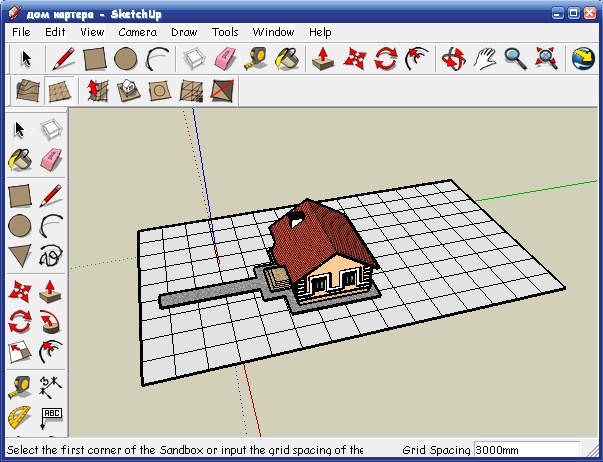The width and height of the screenshot is (603, 462).
Task: Select Rectangle tool in left toolbar
Action: coord(20,195)
